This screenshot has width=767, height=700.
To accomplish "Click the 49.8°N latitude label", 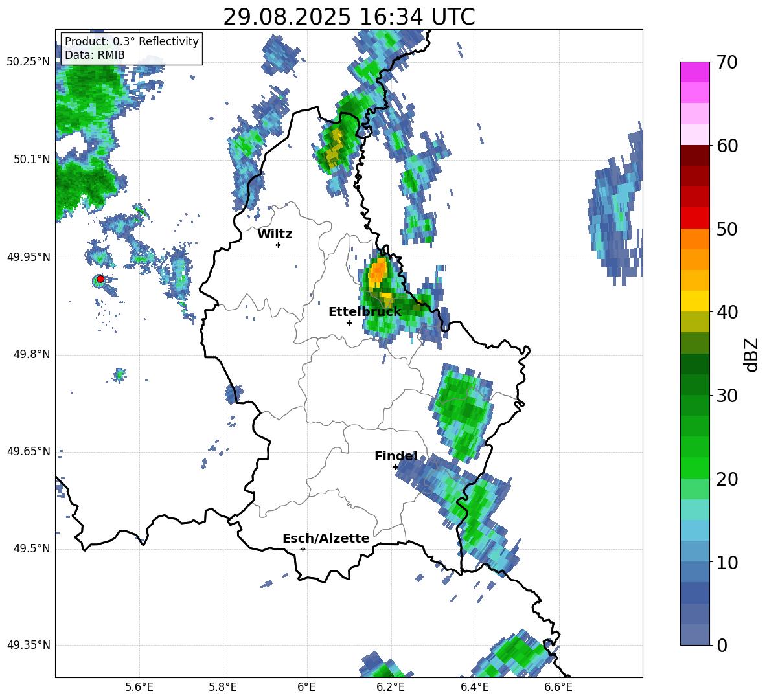I will click(32, 354).
